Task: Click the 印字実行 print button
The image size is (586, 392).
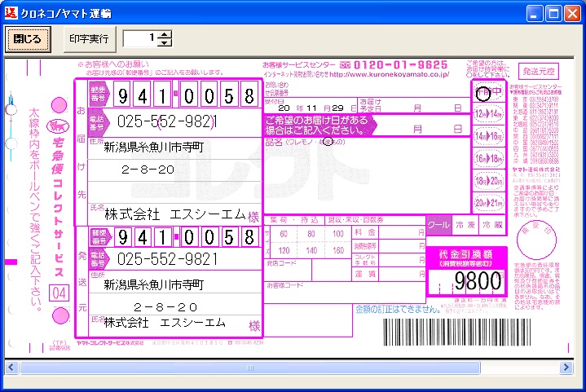Action: point(90,39)
